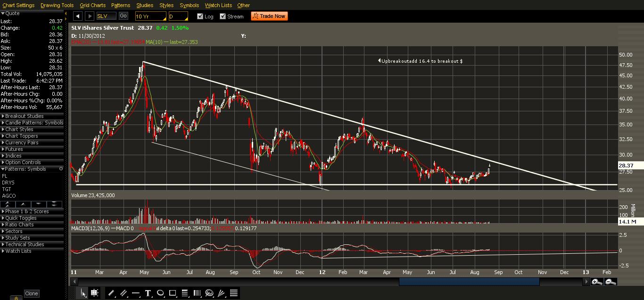This screenshot has width=644, height=300.
Task: Click the Clone button
Action: 32,293
